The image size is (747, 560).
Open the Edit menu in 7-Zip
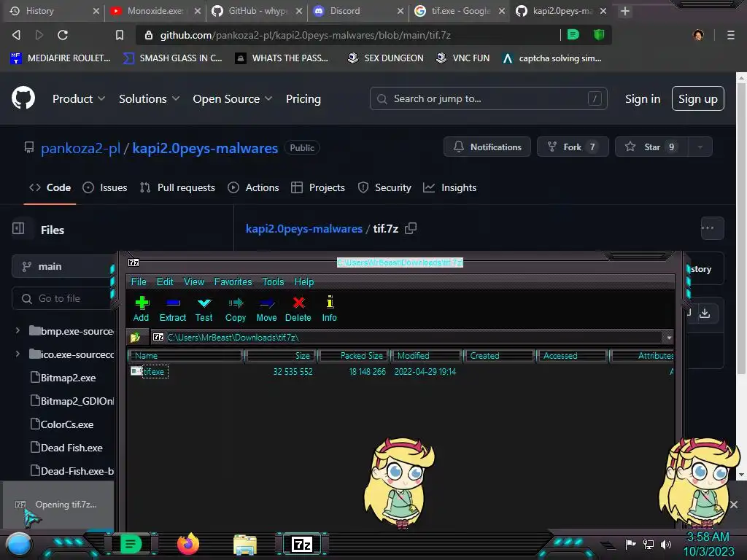pyautogui.click(x=165, y=281)
